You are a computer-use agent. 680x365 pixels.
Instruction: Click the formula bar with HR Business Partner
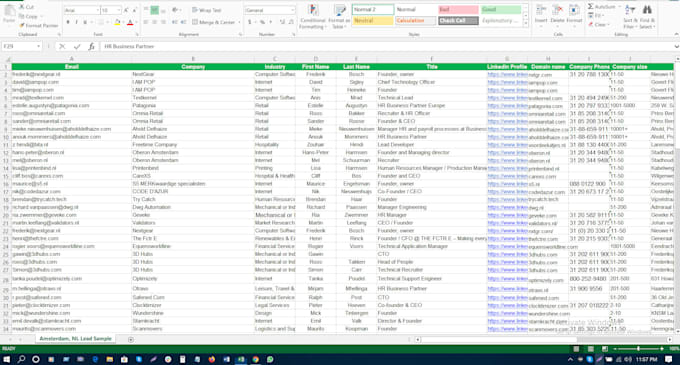point(386,46)
